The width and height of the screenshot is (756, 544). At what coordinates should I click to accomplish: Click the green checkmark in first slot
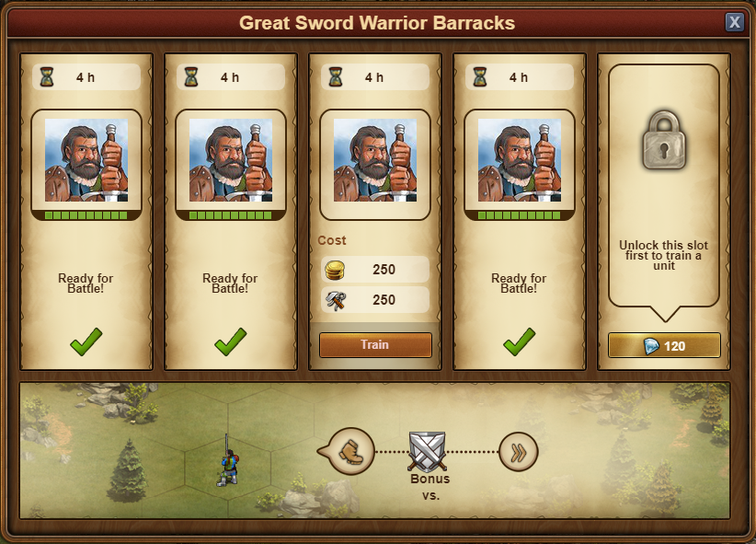[x=86, y=341]
